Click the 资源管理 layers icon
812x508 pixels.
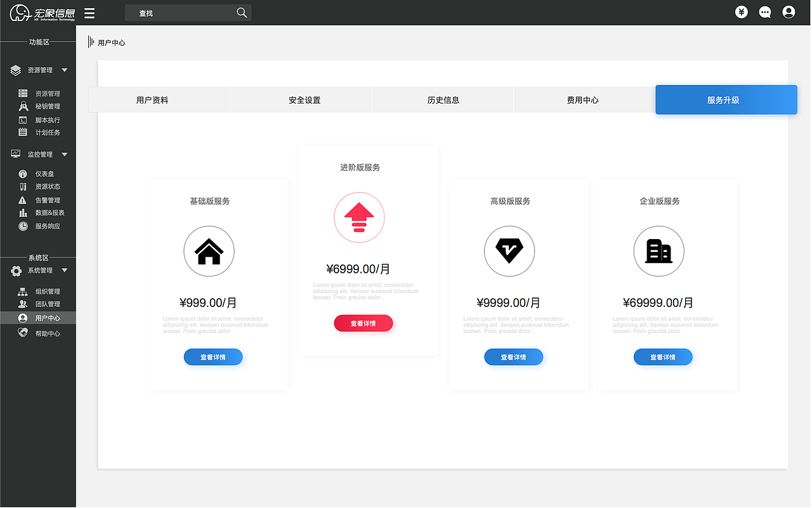click(16, 70)
